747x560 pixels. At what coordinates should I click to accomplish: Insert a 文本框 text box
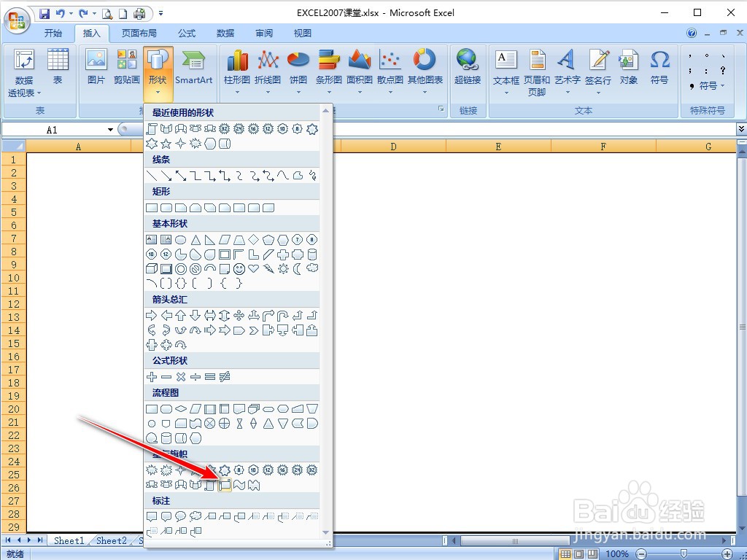click(506, 71)
